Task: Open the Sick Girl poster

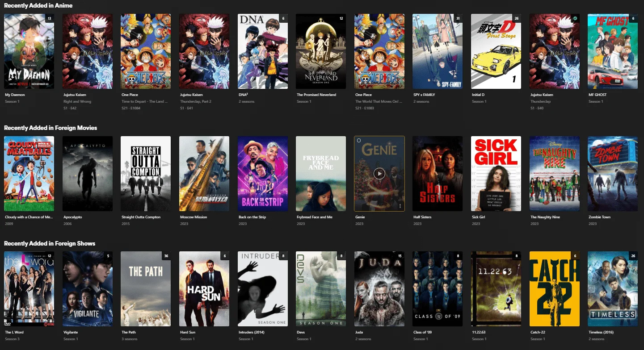Action: pos(496,174)
